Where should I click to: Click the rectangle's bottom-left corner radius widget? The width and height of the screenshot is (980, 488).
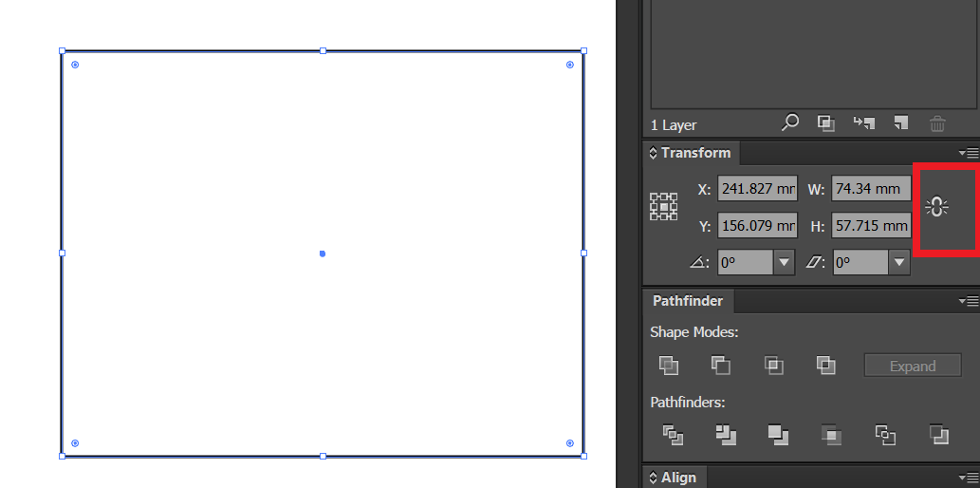[75, 443]
